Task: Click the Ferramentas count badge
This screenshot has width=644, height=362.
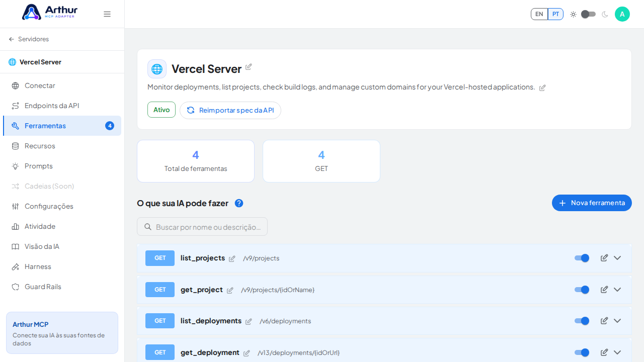Action: [110, 126]
